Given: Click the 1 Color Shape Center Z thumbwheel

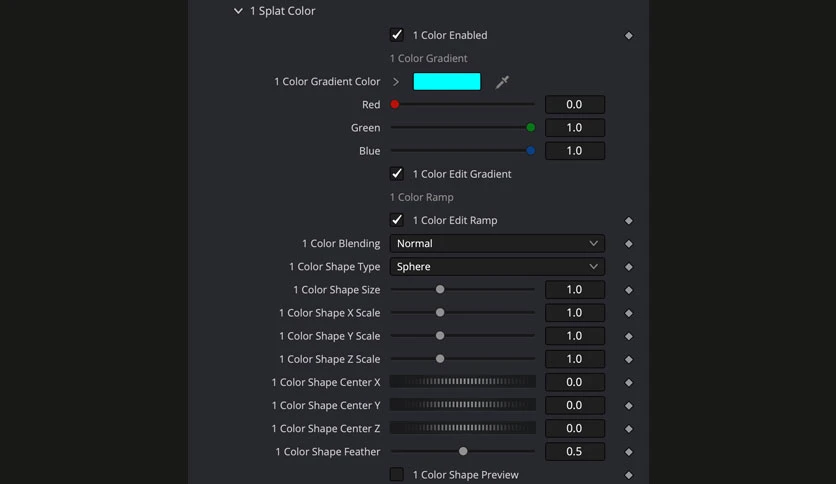Looking at the screenshot, I should pyautogui.click(x=463, y=427).
